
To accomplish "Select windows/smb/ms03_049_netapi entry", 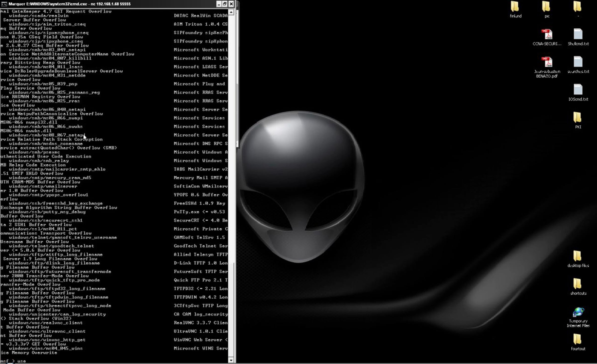I will (x=47, y=50).
